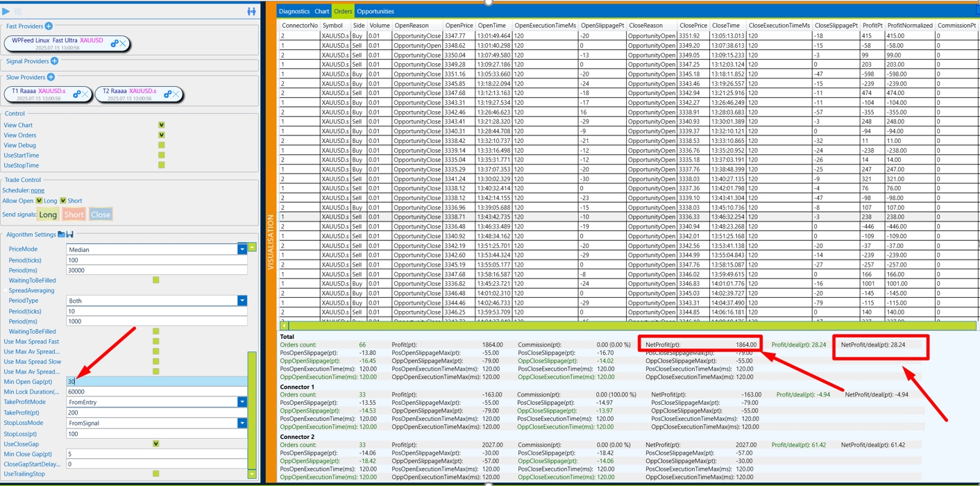Screen dimensions: 980x486
Task: Remove the WPFeed Linux Fast Ultra provider
Action: pyautogui.click(x=123, y=44)
